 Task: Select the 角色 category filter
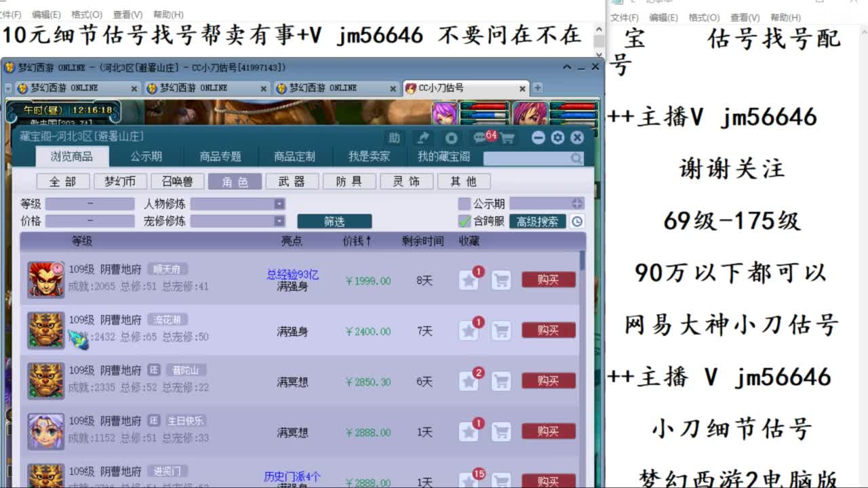click(x=235, y=182)
